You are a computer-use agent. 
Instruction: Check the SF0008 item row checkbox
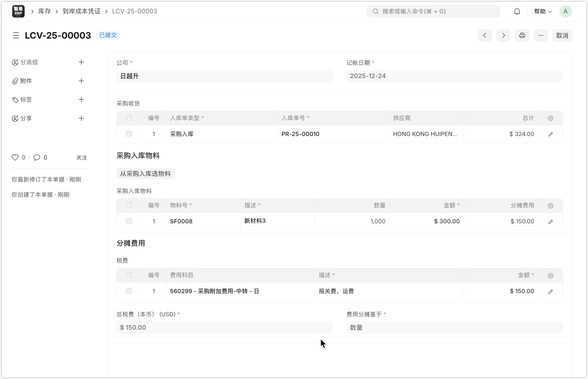(x=129, y=221)
